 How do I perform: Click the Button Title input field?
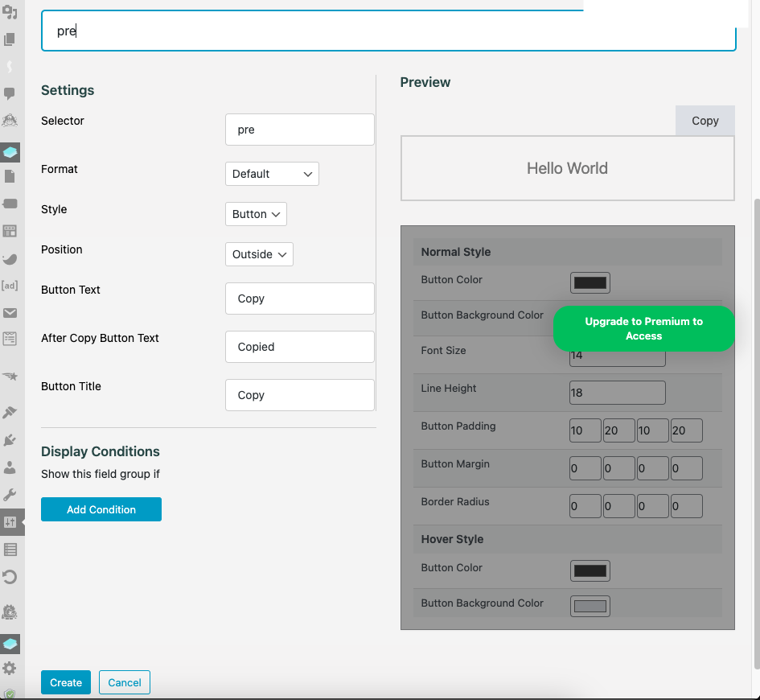[299, 395]
